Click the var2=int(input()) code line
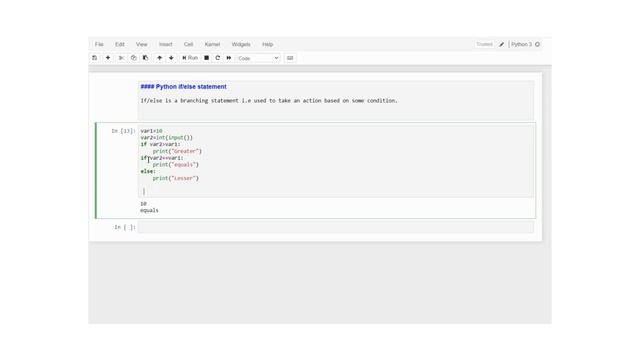The width and height of the screenshot is (640, 360). click(x=167, y=138)
